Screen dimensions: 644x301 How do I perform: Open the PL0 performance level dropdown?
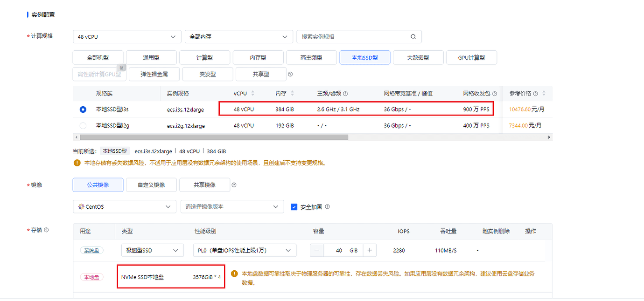click(x=245, y=250)
